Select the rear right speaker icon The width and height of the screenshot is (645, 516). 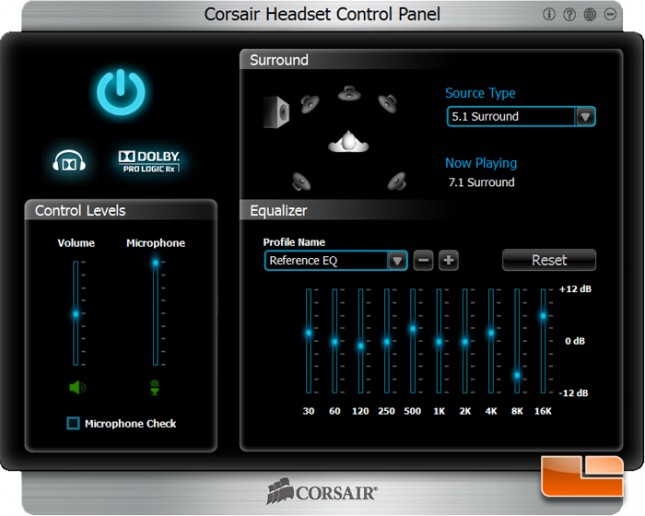pyautogui.click(x=397, y=181)
